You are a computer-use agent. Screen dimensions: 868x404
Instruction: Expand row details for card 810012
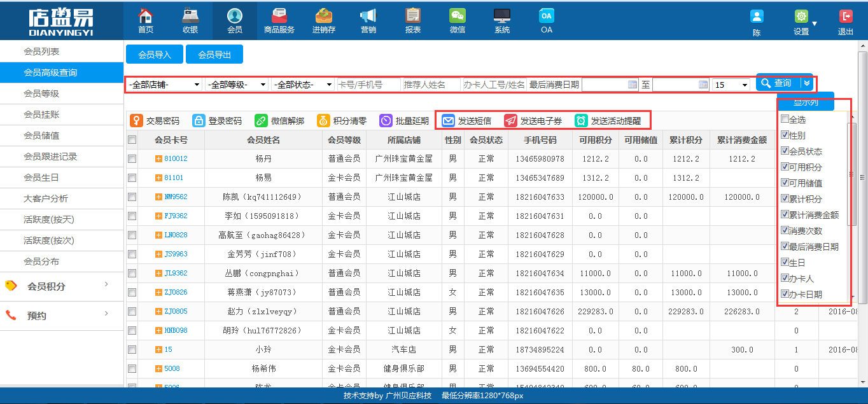click(x=158, y=158)
